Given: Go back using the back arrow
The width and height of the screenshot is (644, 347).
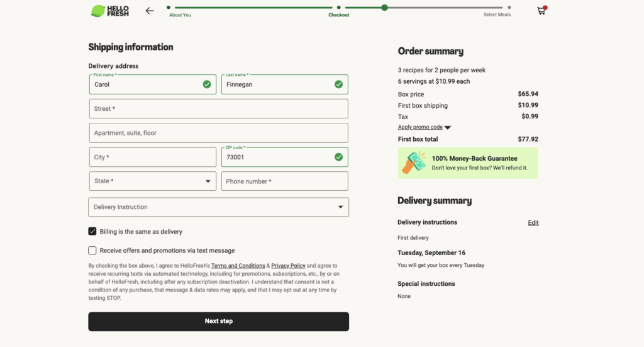Looking at the screenshot, I should pos(149,11).
